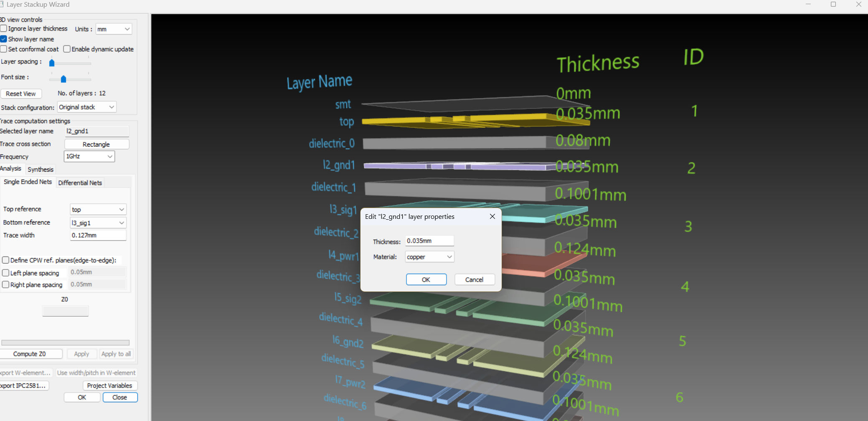
Task: Click the wizard's Close button
Action: click(120, 397)
